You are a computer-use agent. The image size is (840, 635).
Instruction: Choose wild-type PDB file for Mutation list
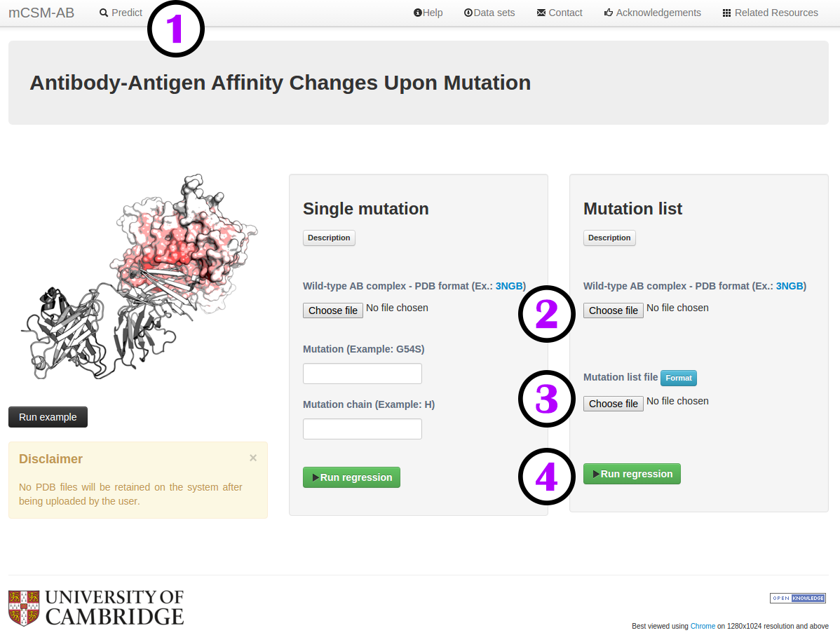point(614,310)
